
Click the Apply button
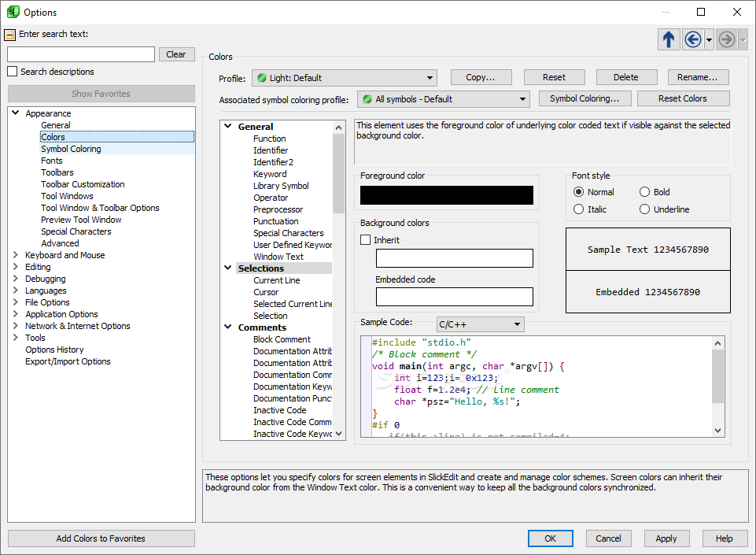click(x=666, y=538)
